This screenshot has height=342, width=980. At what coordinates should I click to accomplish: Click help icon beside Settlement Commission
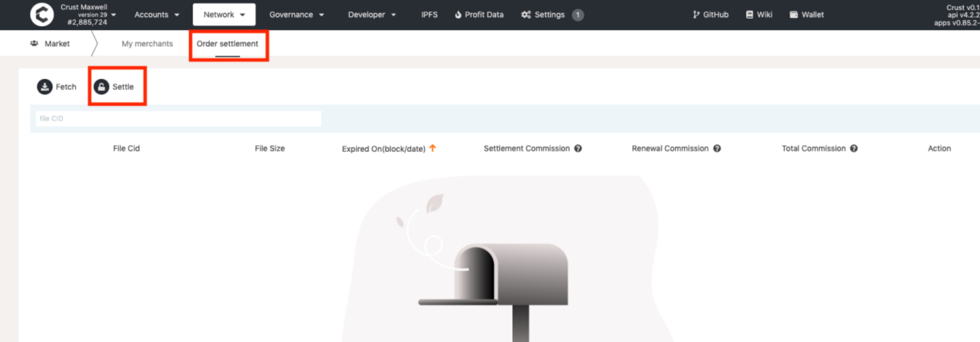tap(578, 148)
